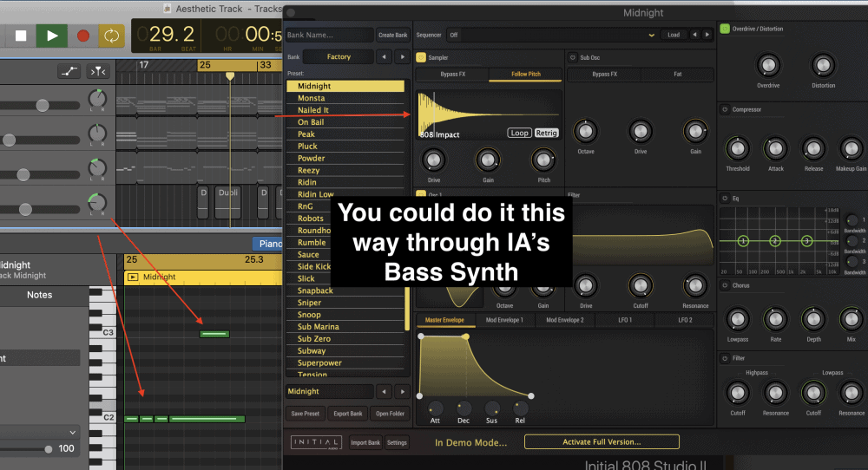This screenshot has width=868, height=470.
Task: Turn the Compressor Threshold knob
Action: tap(737, 148)
